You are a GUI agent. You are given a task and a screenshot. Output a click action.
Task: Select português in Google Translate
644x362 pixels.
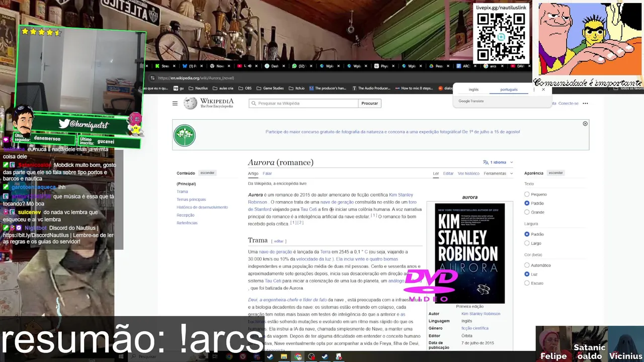pos(509,89)
